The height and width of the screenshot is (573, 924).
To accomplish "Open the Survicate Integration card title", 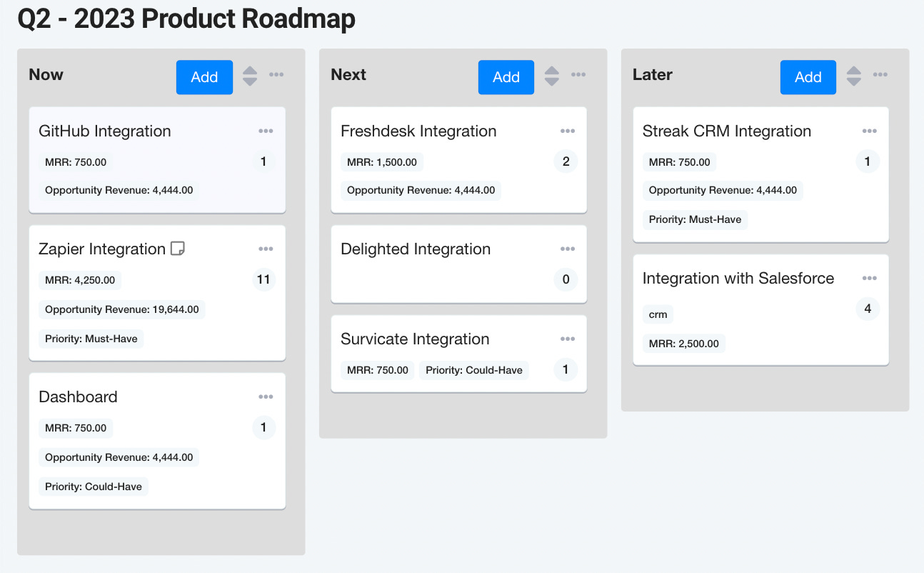I will 415,339.
